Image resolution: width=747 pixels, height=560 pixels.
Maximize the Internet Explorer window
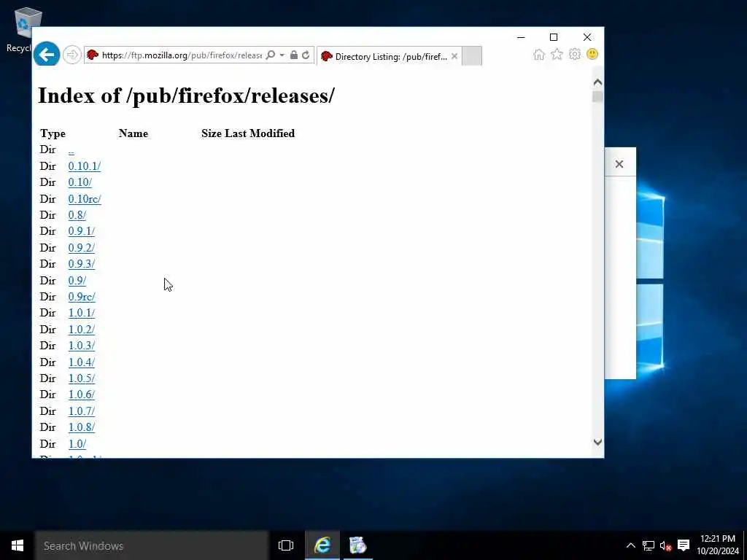click(554, 37)
